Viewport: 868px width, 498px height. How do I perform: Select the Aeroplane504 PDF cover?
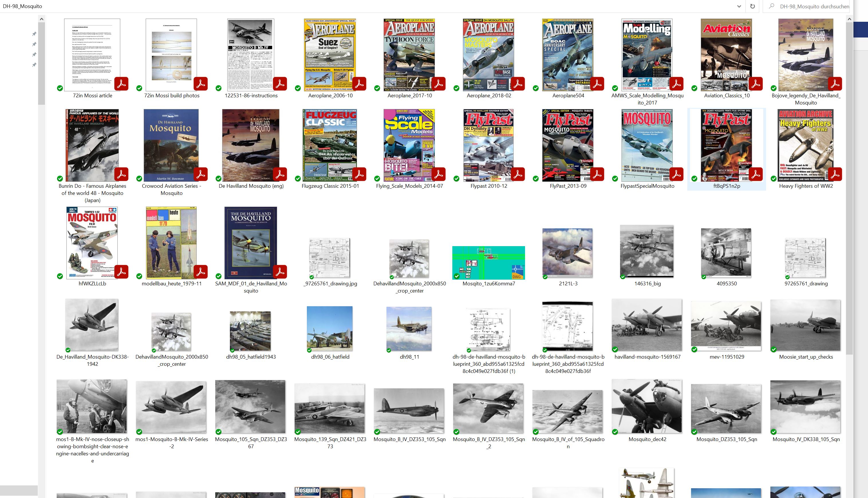point(568,55)
